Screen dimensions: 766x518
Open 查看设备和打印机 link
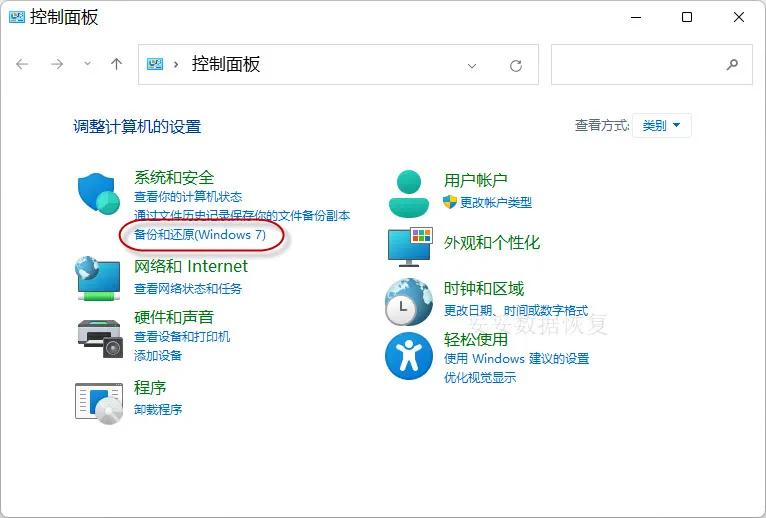[x=182, y=337]
